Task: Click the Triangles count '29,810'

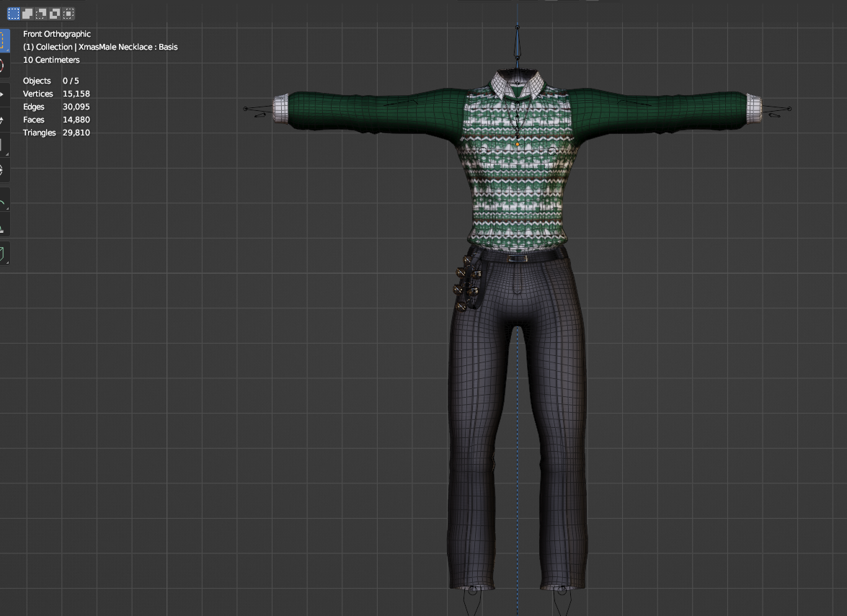Action: tap(76, 133)
